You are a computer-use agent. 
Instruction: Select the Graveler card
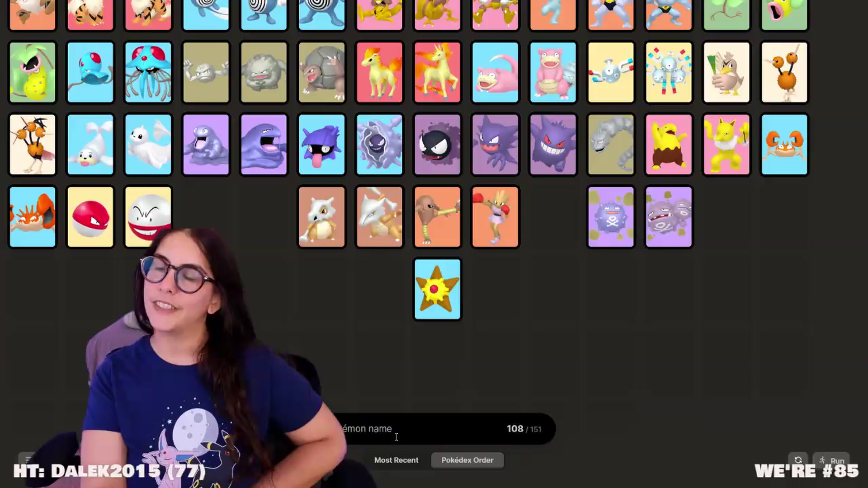(x=264, y=72)
